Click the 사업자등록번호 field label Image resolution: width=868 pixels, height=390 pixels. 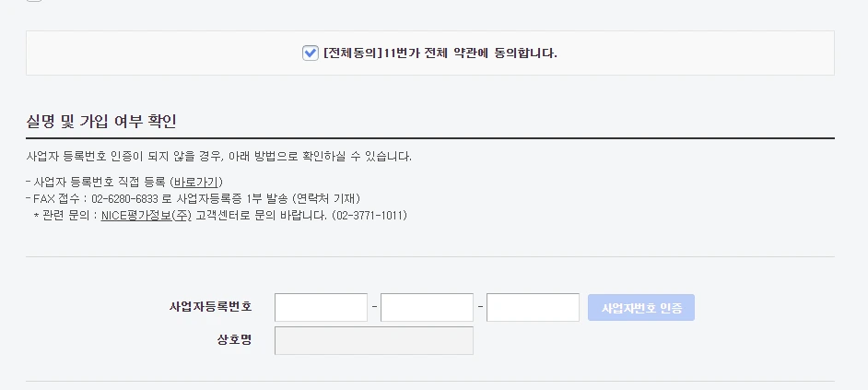[x=210, y=307]
